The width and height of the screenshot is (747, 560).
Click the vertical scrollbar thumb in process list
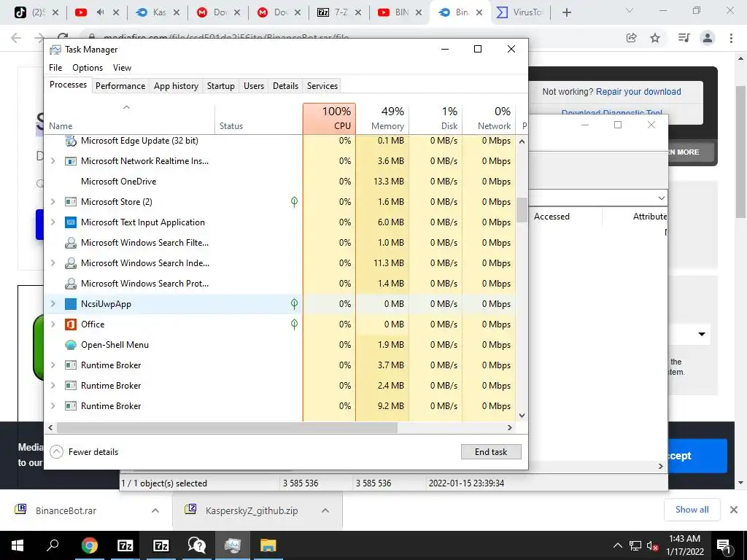click(522, 210)
